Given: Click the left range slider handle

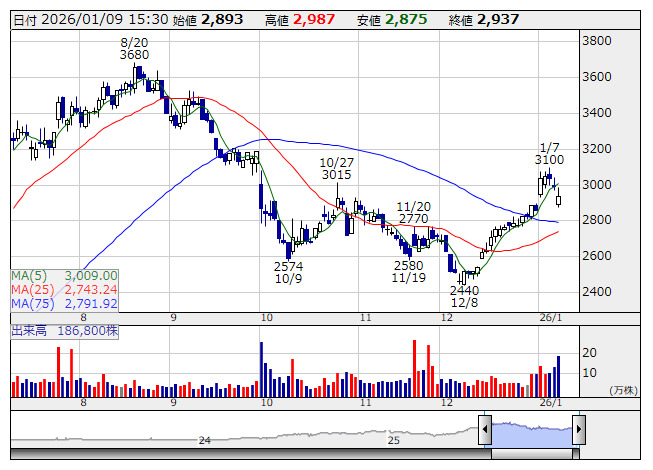Looking at the screenshot, I should 484,430.
